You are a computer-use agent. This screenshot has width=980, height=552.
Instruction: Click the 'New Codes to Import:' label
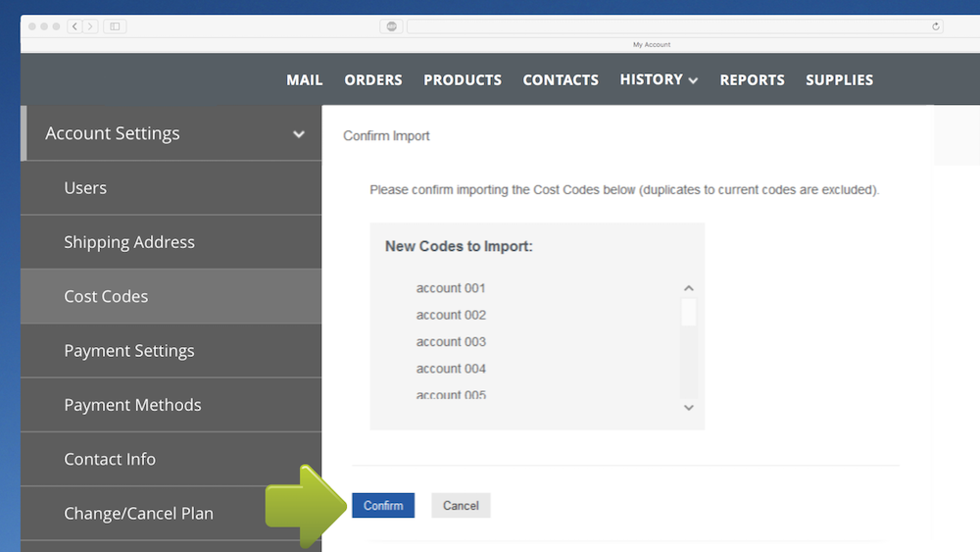click(459, 246)
